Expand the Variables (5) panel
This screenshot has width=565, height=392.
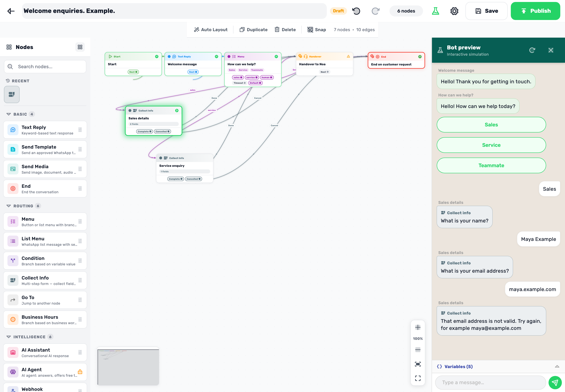pyautogui.click(x=498, y=367)
